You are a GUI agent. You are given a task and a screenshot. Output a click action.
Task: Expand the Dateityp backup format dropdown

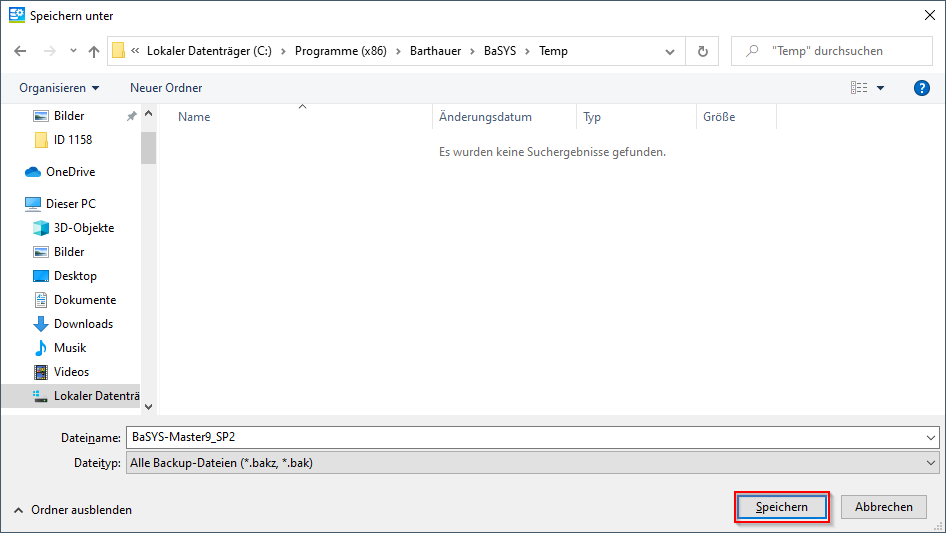click(931, 463)
